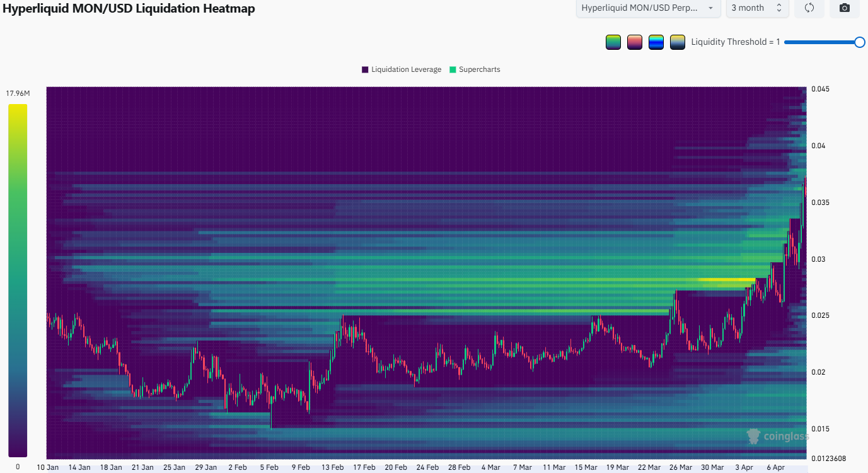Click the refresh chart icon
The width and height of the screenshot is (868, 473).
pyautogui.click(x=809, y=8)
